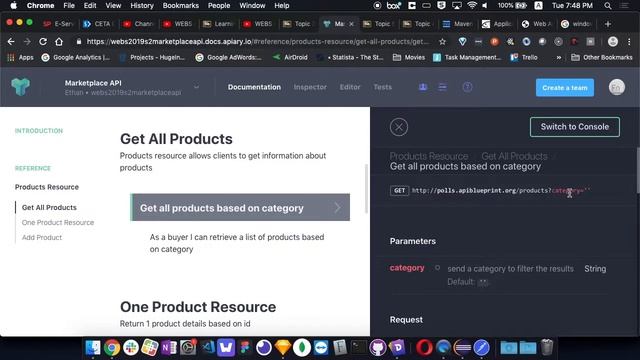The image size is (640, 360).
Task: Open the Other Bookmarks folder
Action: [x=602, y=58]
